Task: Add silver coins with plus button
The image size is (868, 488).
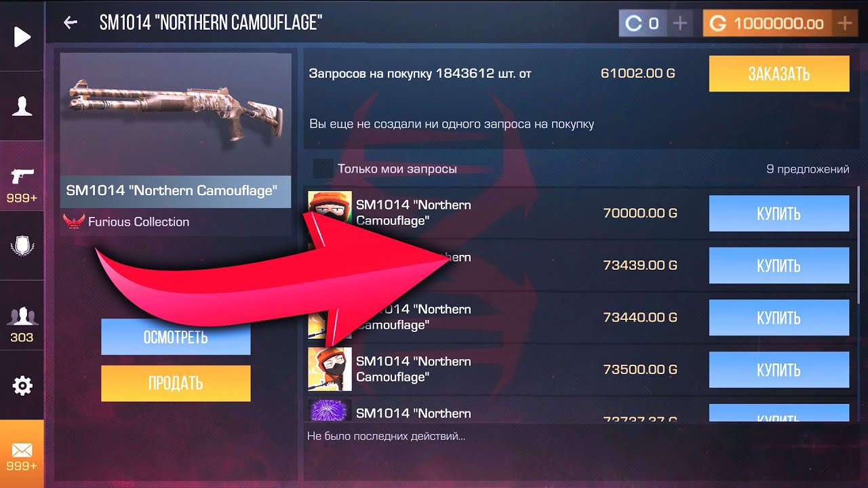Action: [680, 24]
